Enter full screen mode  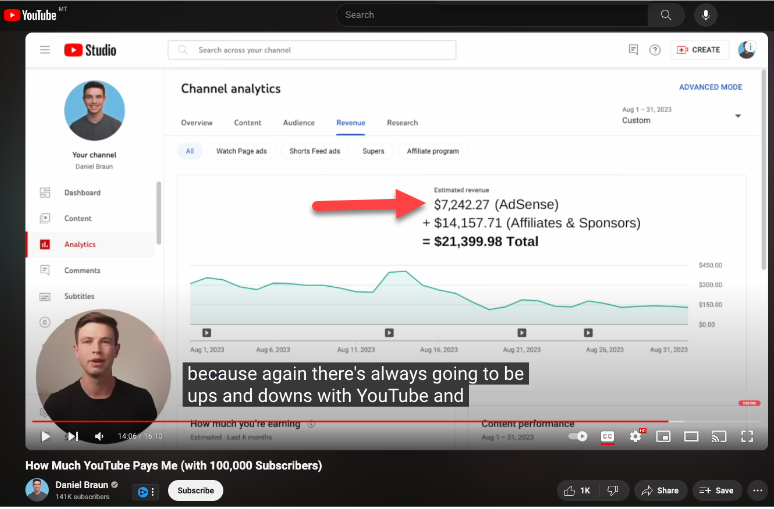747,436
